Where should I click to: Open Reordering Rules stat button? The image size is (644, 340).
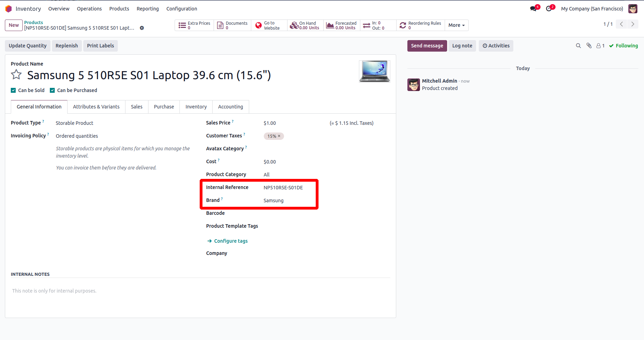(x=420, y=25)
